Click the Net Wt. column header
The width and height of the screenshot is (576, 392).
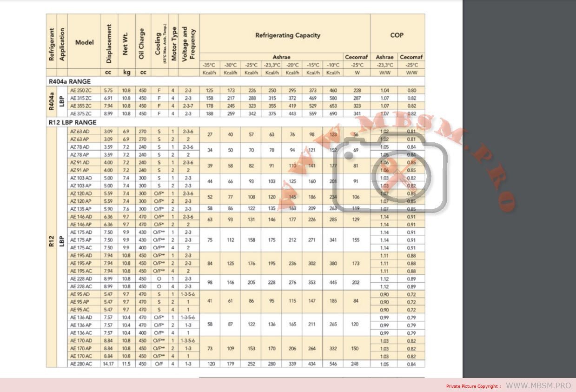(x=126, y=43)
